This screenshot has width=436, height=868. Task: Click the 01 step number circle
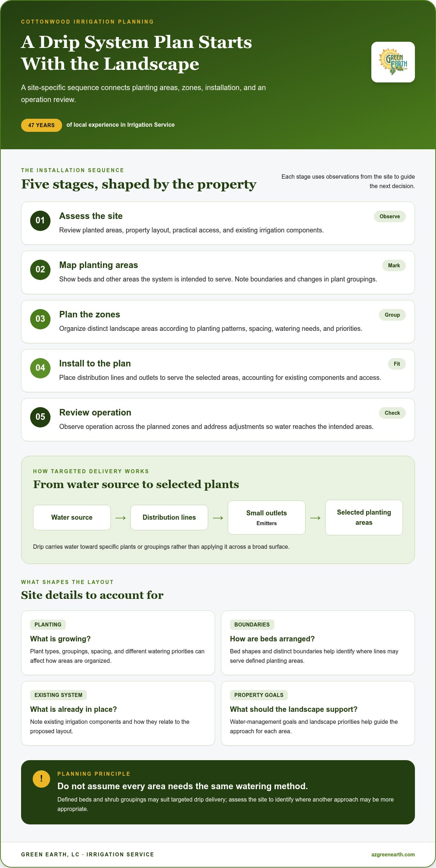click(x=40, y=221)
